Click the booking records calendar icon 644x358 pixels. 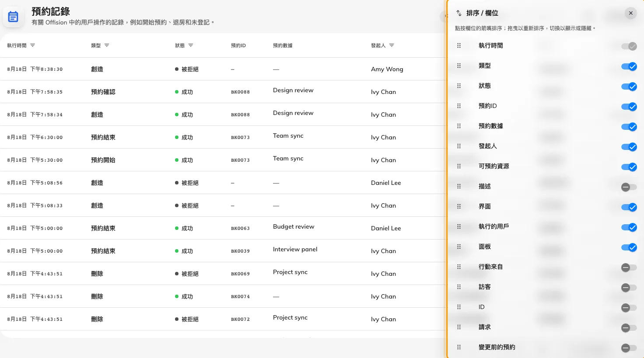[x=13, y=17]
